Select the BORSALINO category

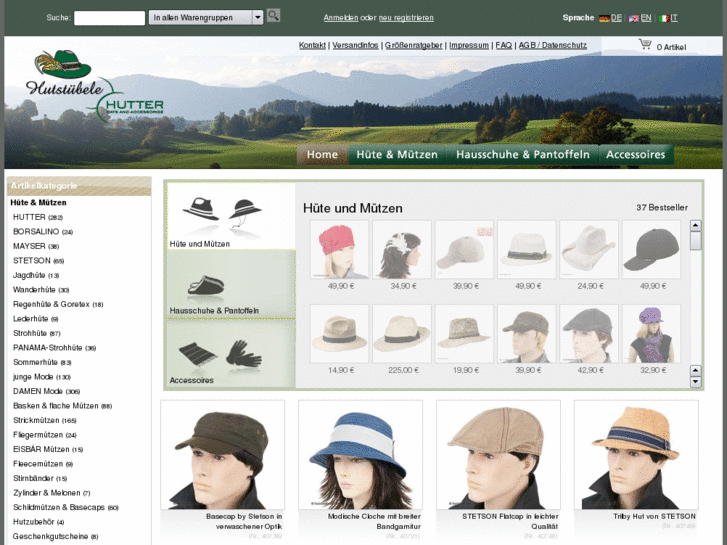pyautogui.click(x=43, y=231)
